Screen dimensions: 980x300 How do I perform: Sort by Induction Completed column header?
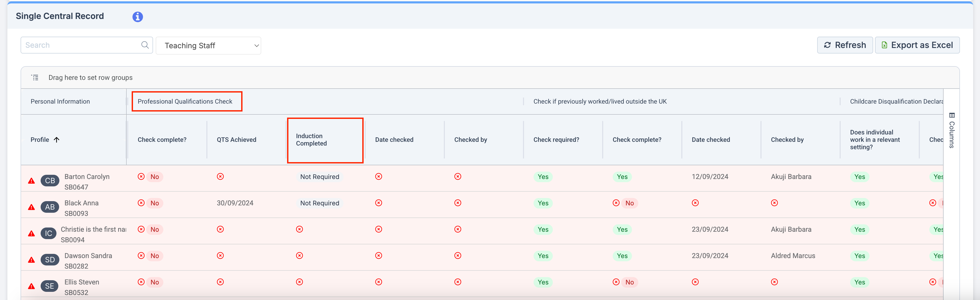click(311, 139)
